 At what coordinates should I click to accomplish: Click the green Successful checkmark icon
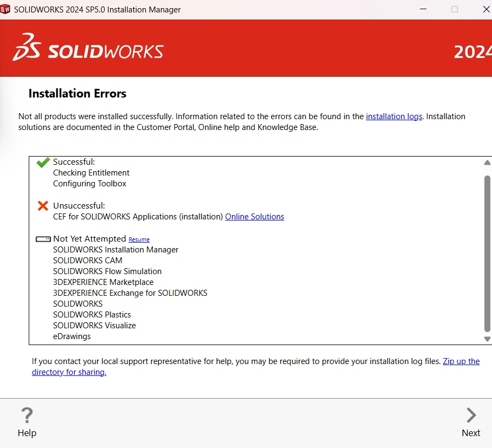(43, 163)
